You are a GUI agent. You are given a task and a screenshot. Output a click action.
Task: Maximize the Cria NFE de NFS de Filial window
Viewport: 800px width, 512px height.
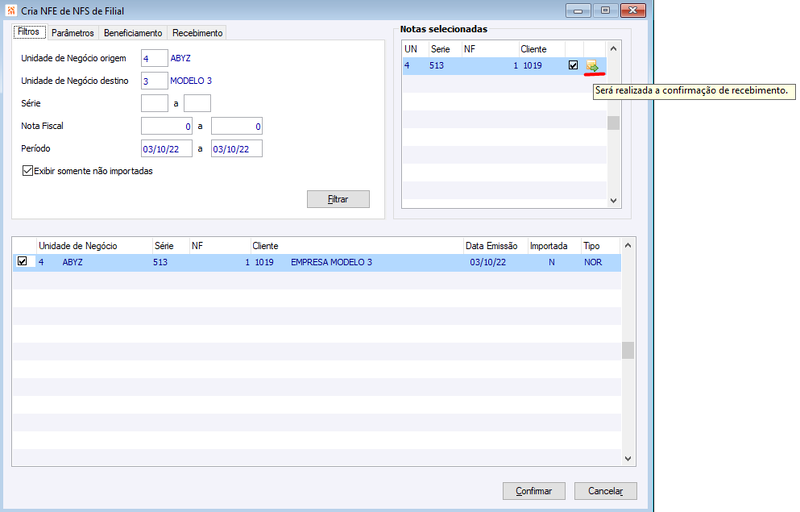606,10
